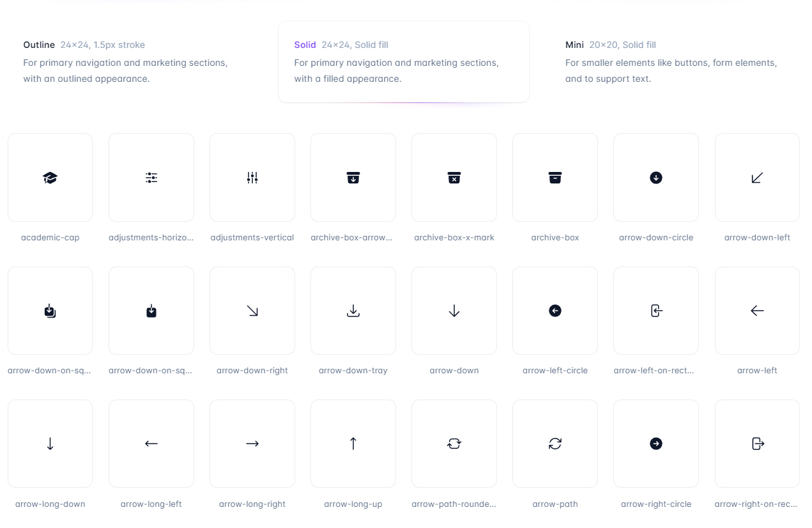Click the 'arrow-down-tray' name label
The image size is (812, 528).
click(x=353, y=370)
